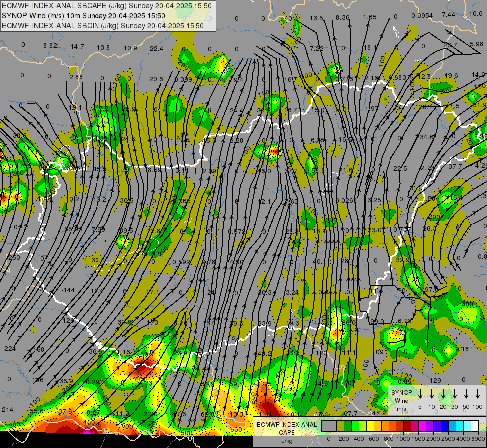Click the 12.1 value on the map
This screenshot has height=448, width=487.
point(264,202)
